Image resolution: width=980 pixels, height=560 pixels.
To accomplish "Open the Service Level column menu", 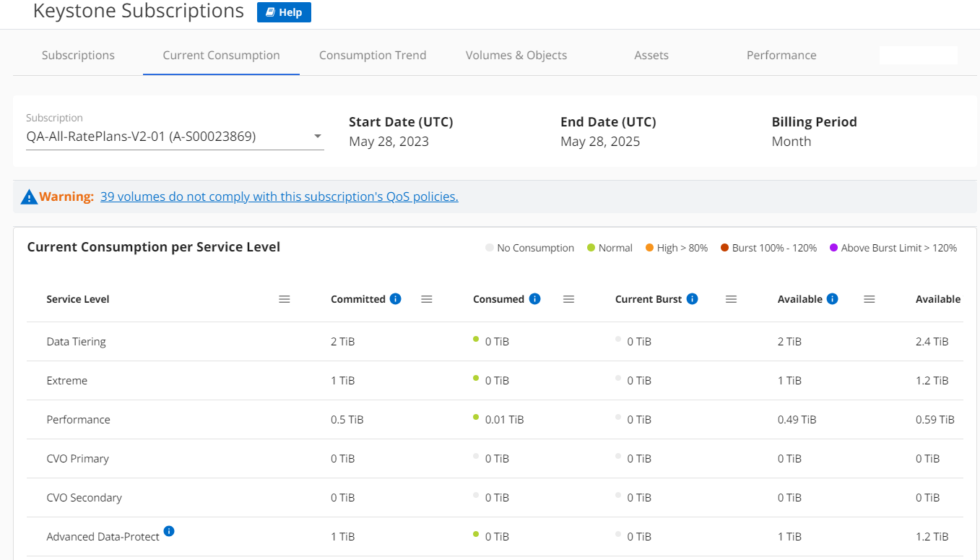I will coord(285,299).
